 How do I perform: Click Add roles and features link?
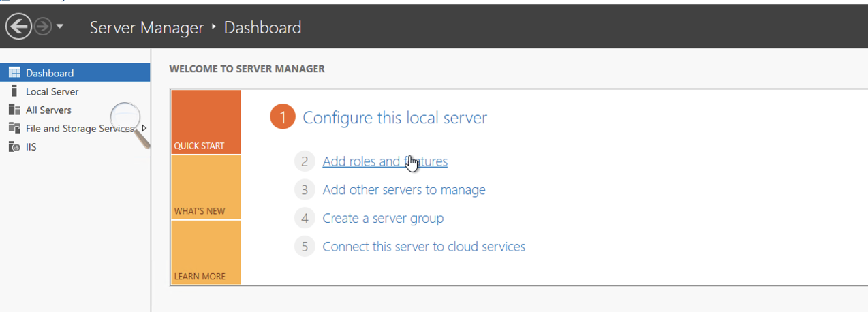pos(385,161)
